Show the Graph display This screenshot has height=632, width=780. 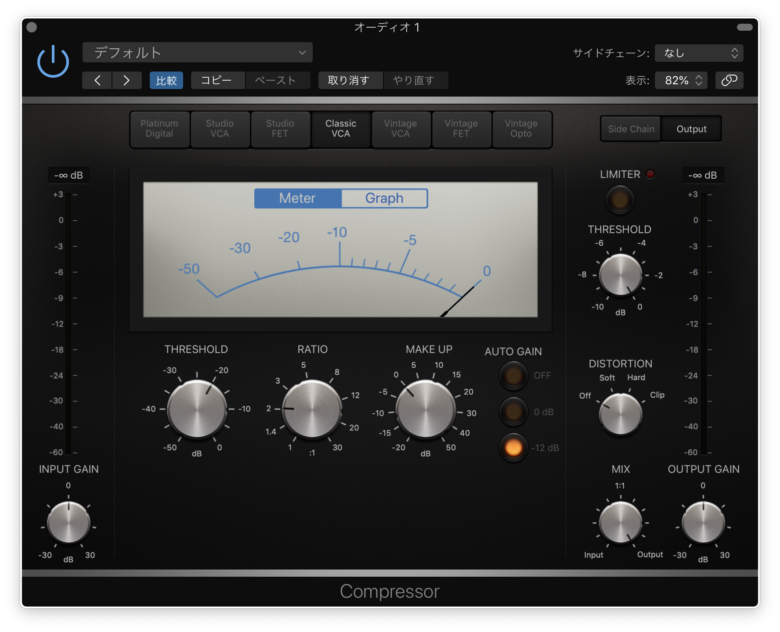384,198
